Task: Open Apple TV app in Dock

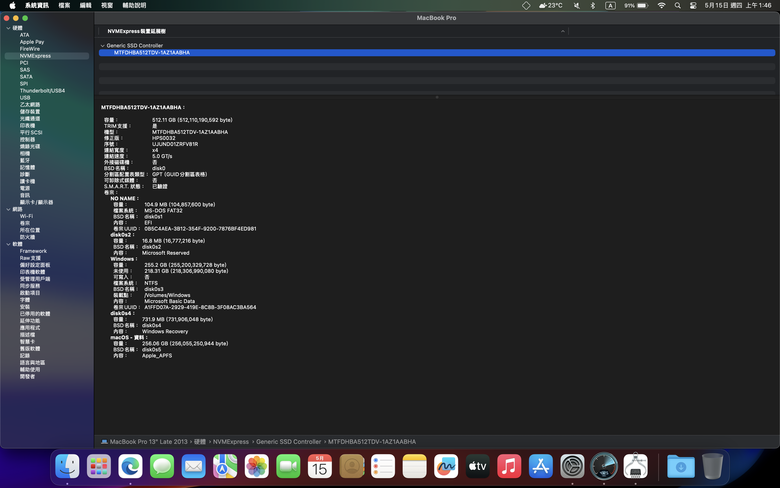Action: pos(478,466)
